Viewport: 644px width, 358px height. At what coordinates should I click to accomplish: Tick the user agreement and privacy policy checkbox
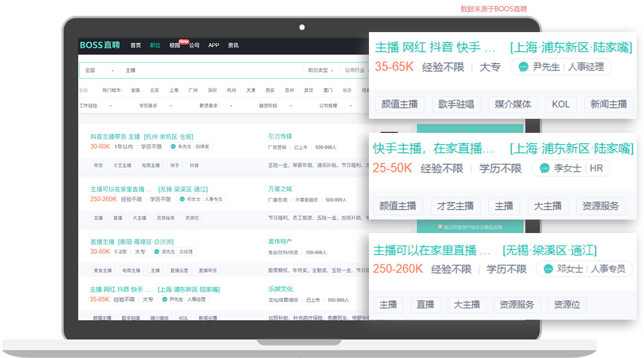pyautogui.click(x=440, y=227)
